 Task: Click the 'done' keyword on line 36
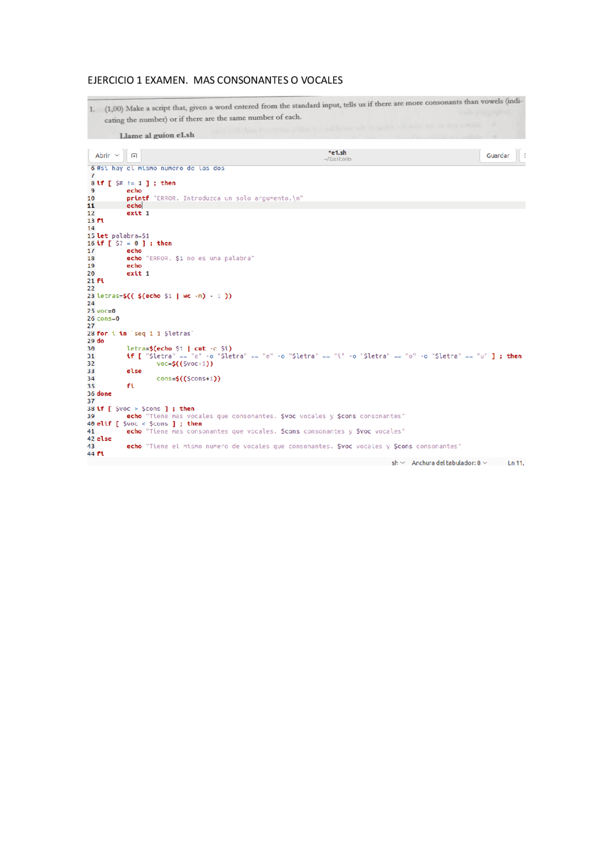pos(104,394)
